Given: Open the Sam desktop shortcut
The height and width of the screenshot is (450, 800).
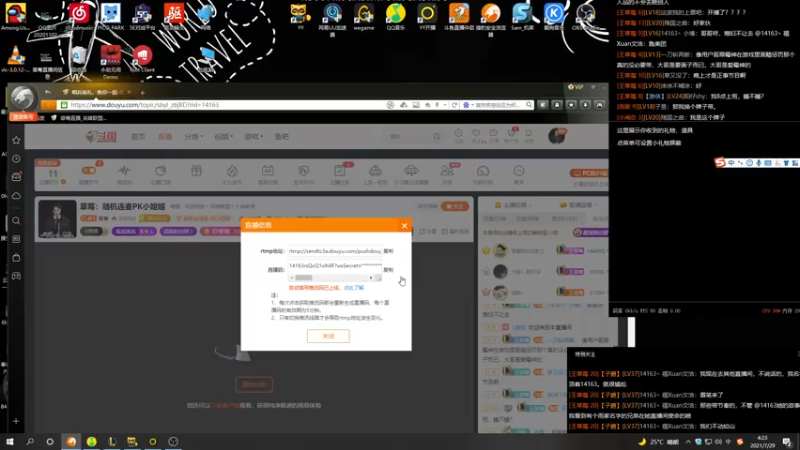Looking at the screenshot, I should tap(522, 16).
